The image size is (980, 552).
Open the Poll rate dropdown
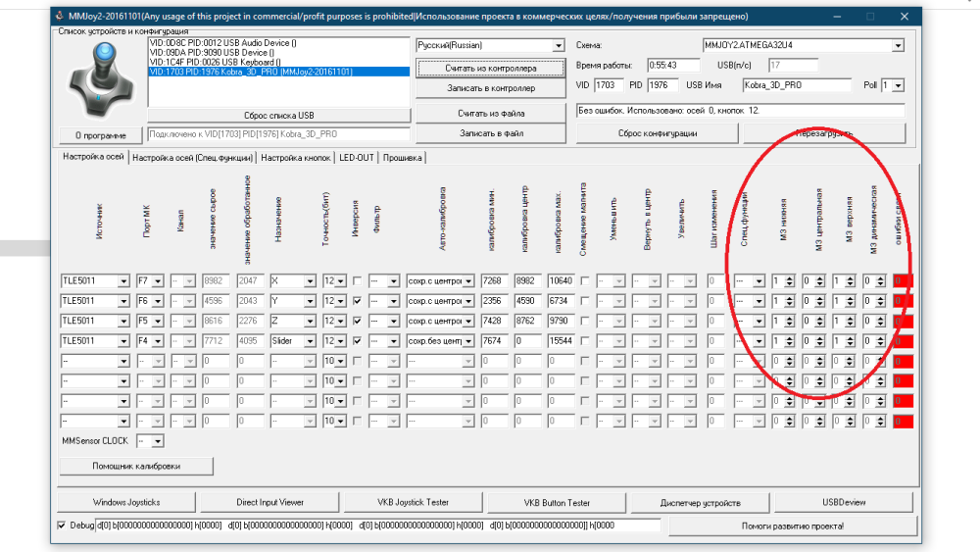pos(898,85)
